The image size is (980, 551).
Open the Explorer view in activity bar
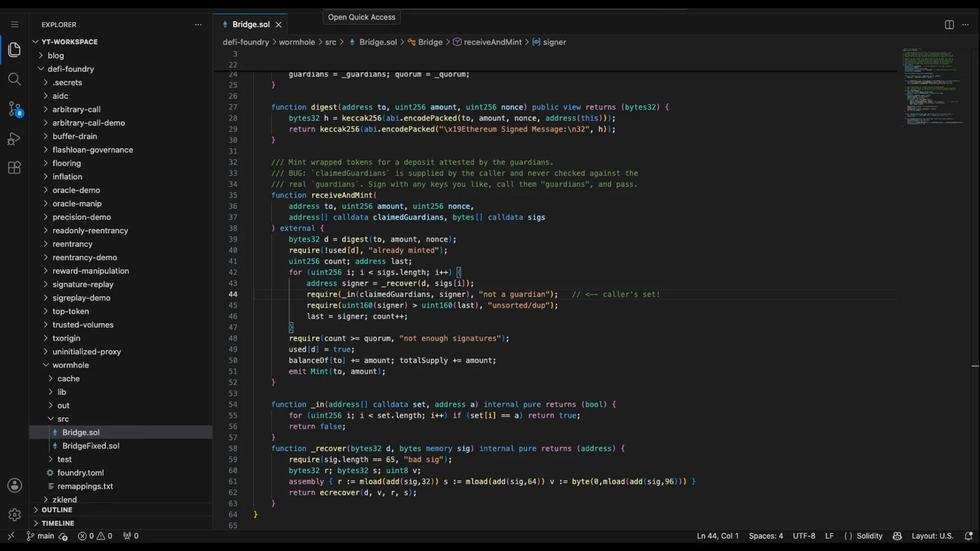[x=14, y=50]
